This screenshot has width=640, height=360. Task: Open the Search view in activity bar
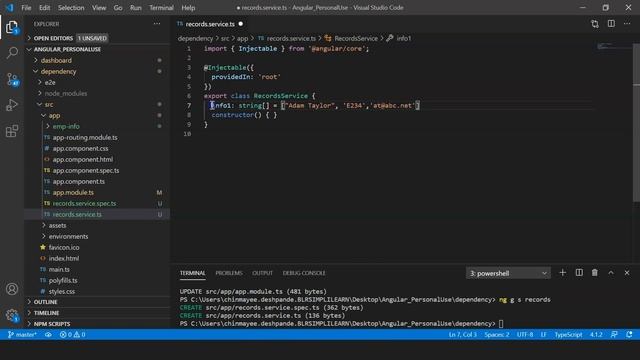point(12,53)
